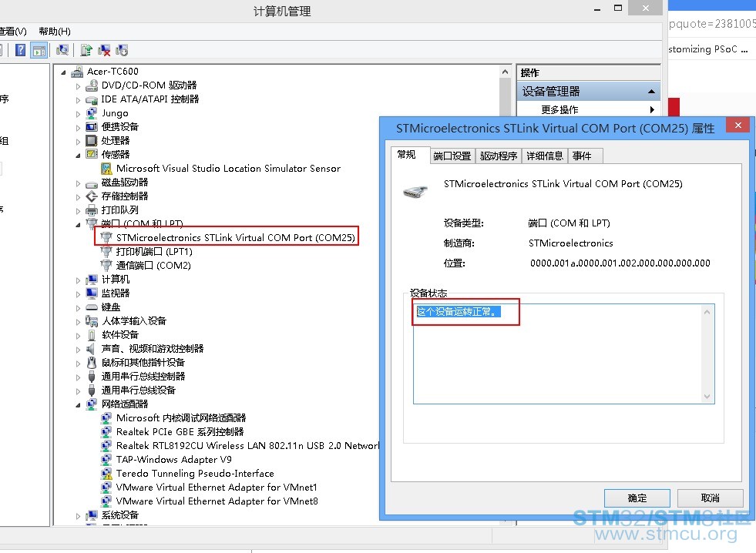Click the 键盘 category icon
756x553 pixels.
tap(92, 307)
